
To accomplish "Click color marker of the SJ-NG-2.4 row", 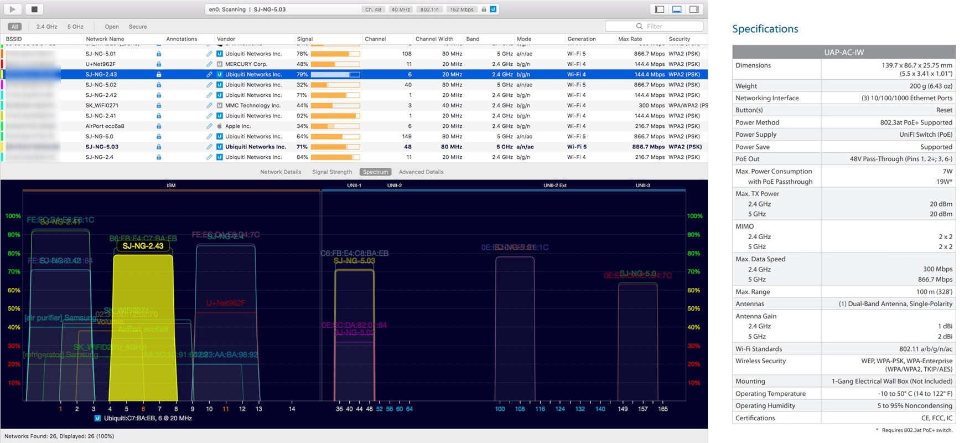I will click(2, 157).
